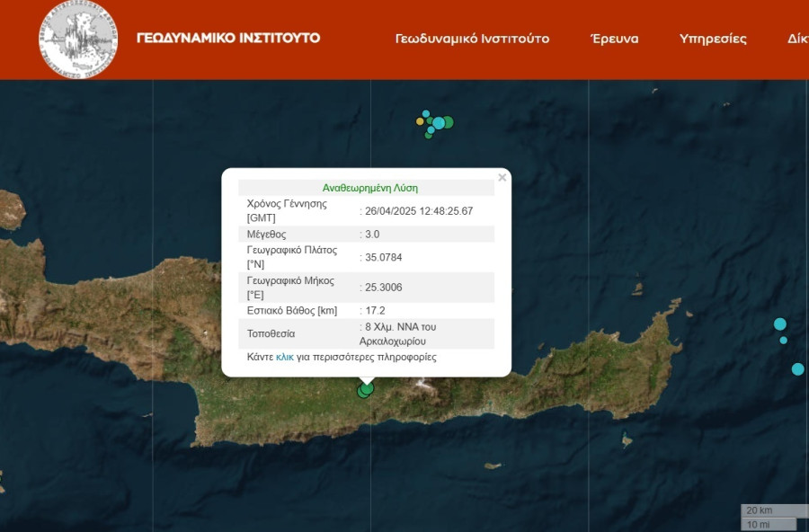The width and height of the screenshot is (809, 532).
Task: Click the ΓΕΩΔΥΝΑΜΙΚΟ ΙΝΣΤΙΤΟΥΤΟ site title
Action: [227, 38]
